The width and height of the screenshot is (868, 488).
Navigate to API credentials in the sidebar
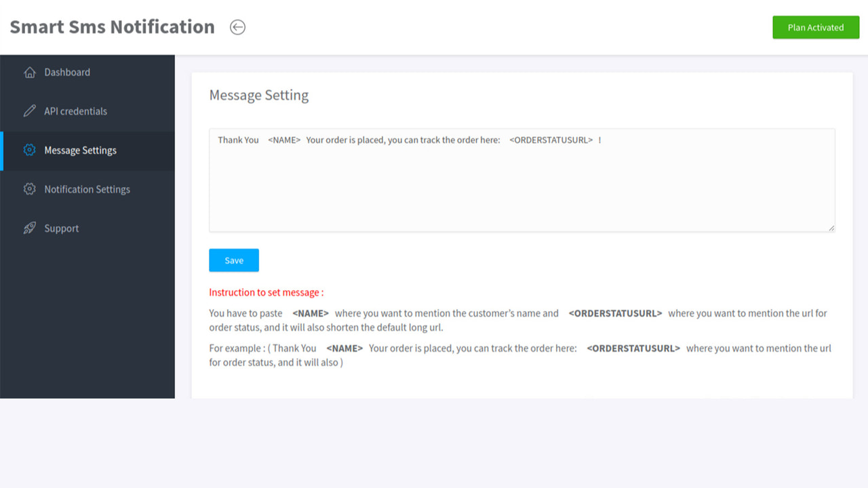click(75, 111)
